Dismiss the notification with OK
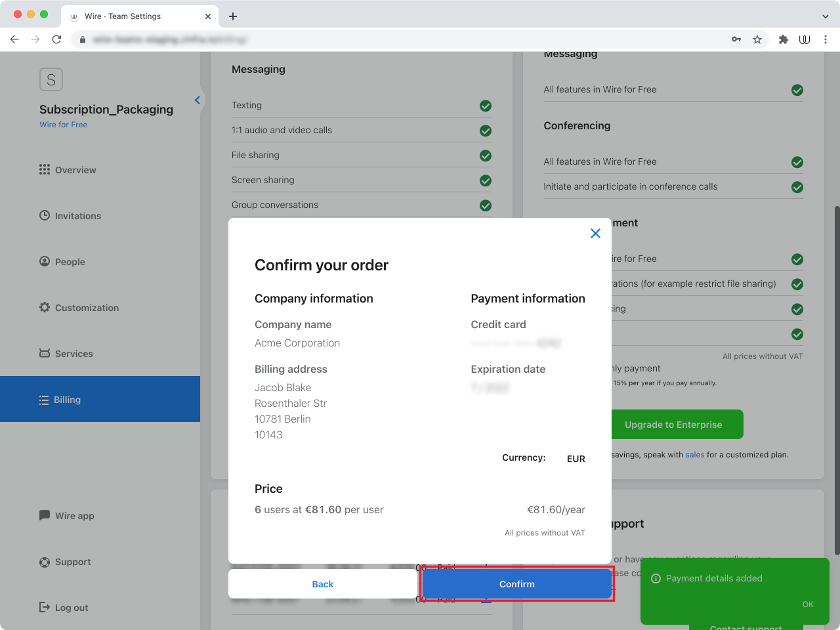The height and width of the screenshot is (630, 840). point(808,604)
